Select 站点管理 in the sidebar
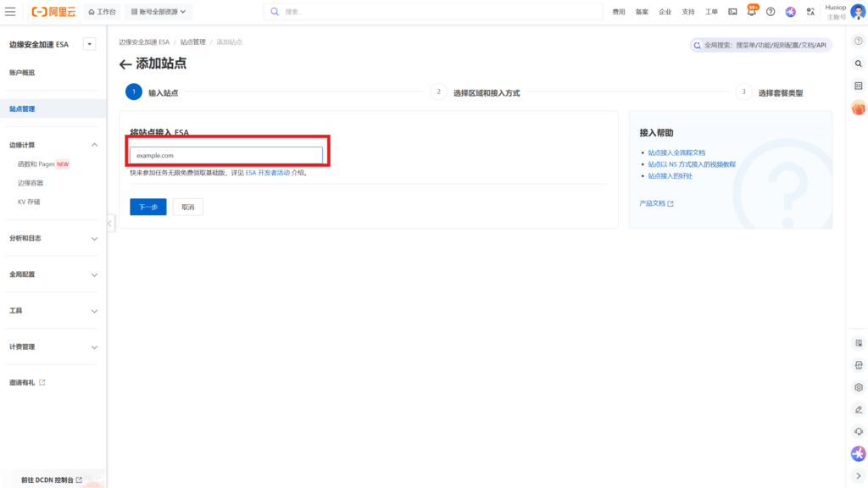Image resolution: width=868 pixels, height=488 pixels. (x=22, y=109)
